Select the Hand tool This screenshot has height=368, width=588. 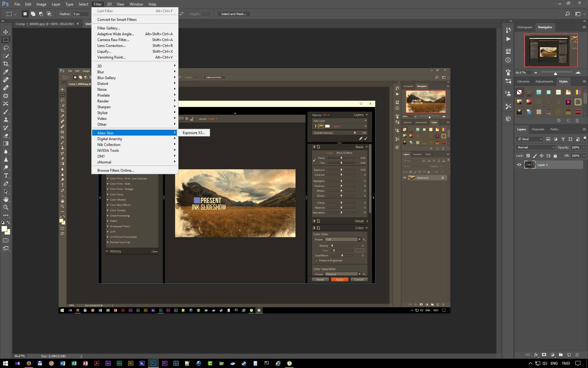[6, 199]
